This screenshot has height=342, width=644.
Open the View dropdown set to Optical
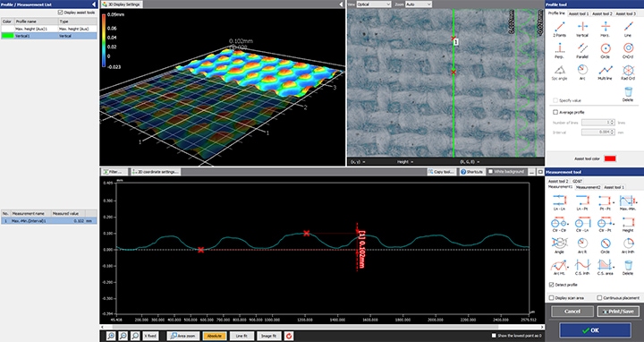coord(373,4)
